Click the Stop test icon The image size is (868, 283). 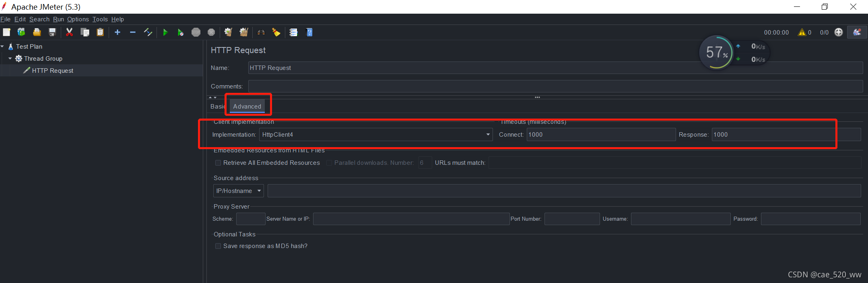[196, 32]
